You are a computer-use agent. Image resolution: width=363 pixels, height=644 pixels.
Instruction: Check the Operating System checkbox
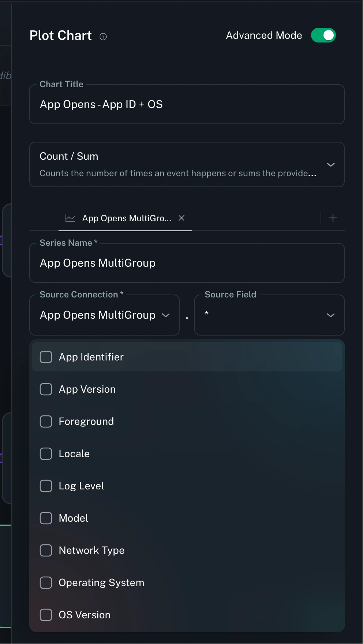pyautogui.click(x=46, y=582)
